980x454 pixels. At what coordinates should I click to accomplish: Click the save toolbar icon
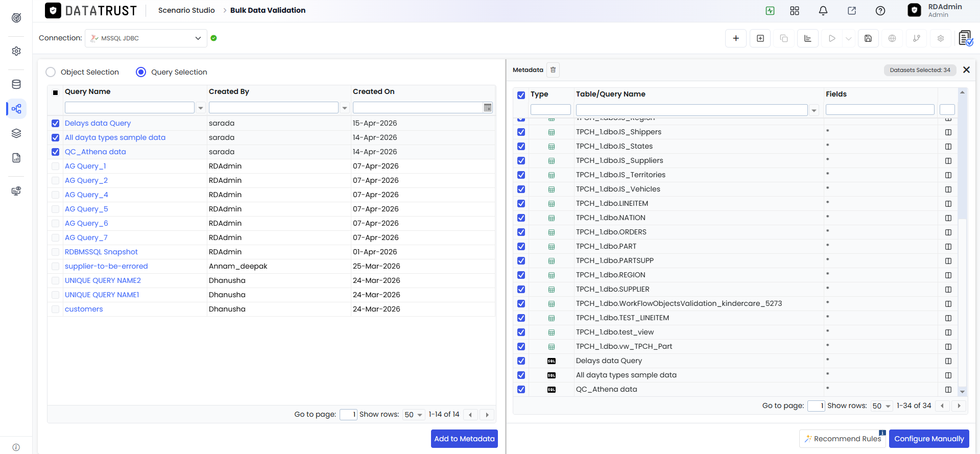tap(868, 38)
